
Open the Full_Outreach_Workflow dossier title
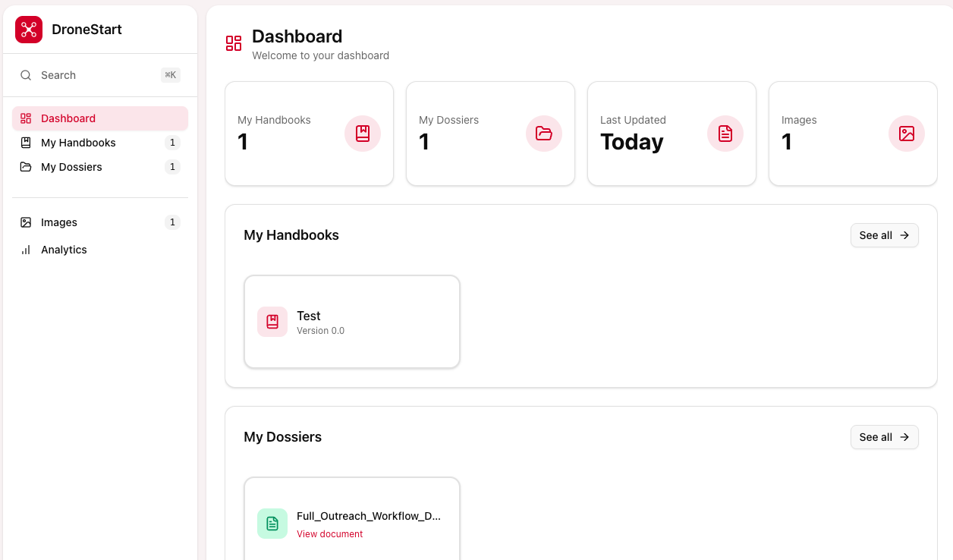point(368,516)
